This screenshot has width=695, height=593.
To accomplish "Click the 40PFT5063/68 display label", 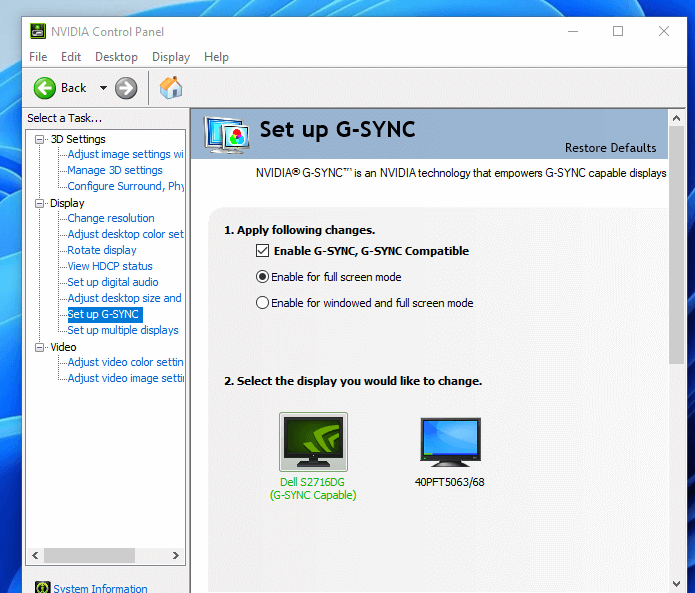I will click(x=450, y=482).
